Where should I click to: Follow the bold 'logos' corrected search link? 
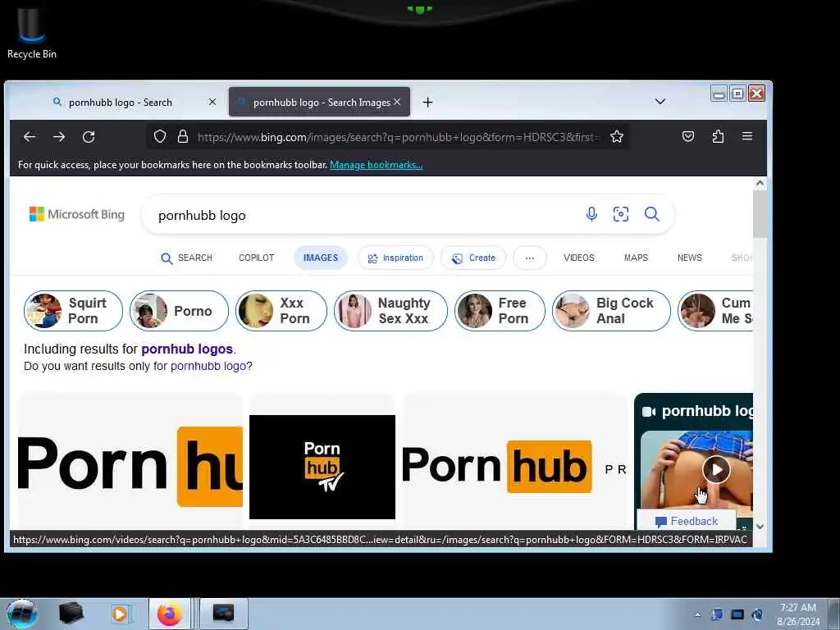[x=187, y=349]
